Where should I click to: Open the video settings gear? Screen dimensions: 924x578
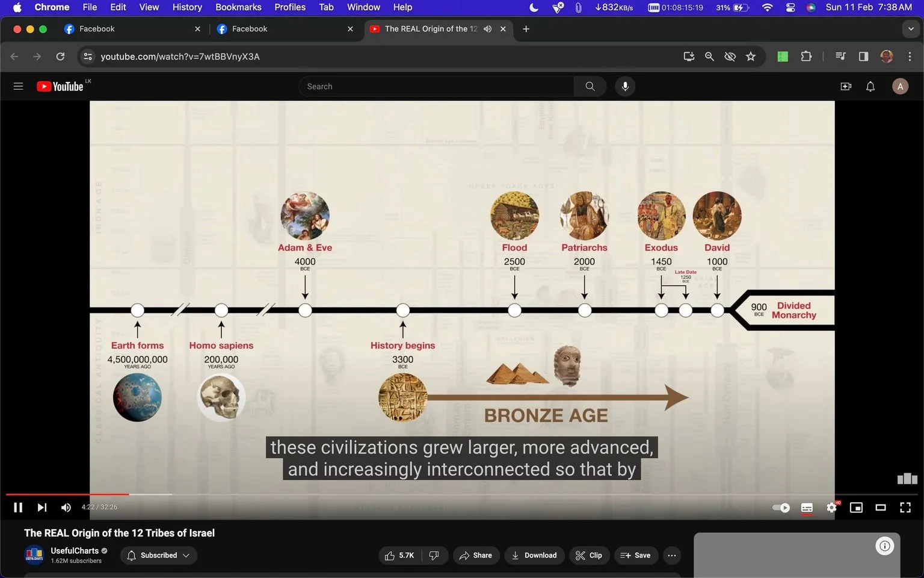[831, 508]
